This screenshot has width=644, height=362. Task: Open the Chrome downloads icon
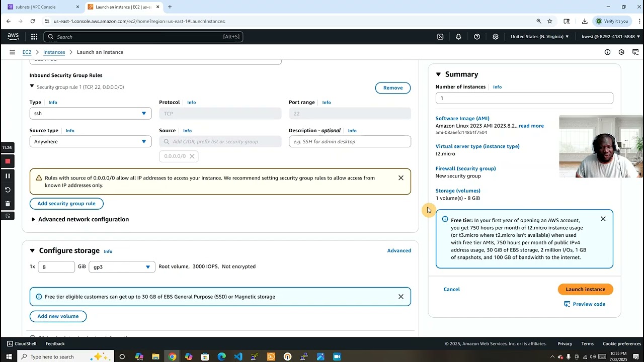point(585,21)
